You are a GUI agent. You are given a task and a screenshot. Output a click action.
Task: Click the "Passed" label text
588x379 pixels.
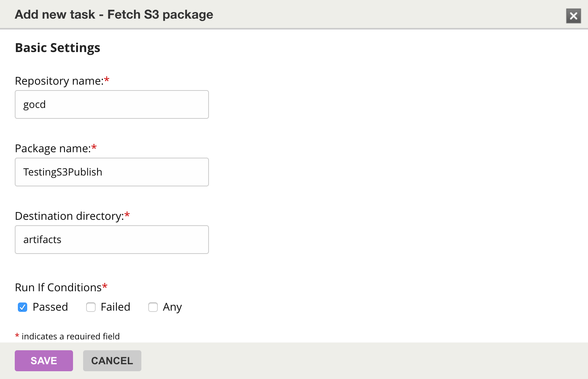click(x=50, y=307)
